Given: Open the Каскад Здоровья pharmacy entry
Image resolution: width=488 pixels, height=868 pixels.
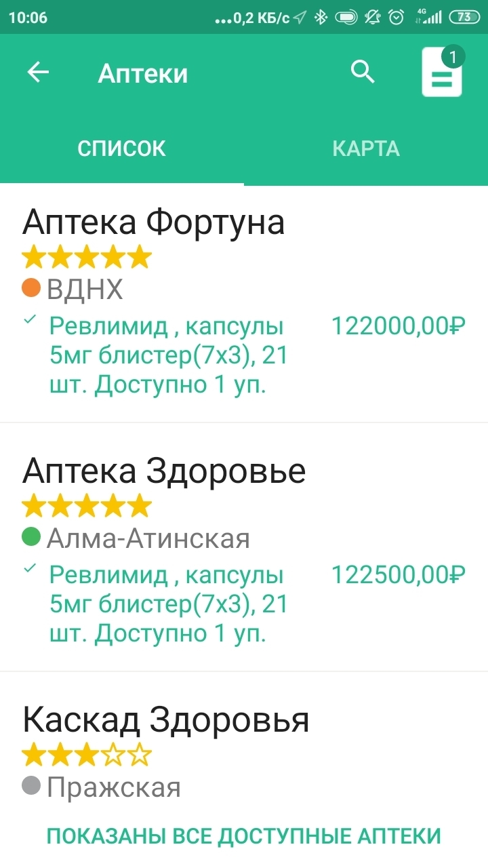Looking at the screenshot, I should pos(166,720).
